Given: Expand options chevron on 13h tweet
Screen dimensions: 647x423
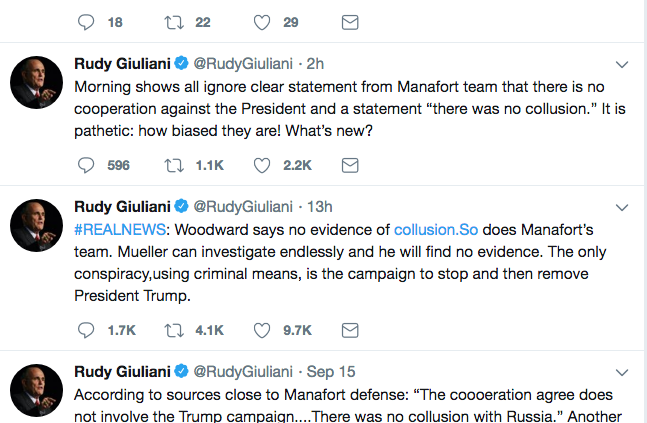Looking at the screenshot, I should (x=622, y=207).
